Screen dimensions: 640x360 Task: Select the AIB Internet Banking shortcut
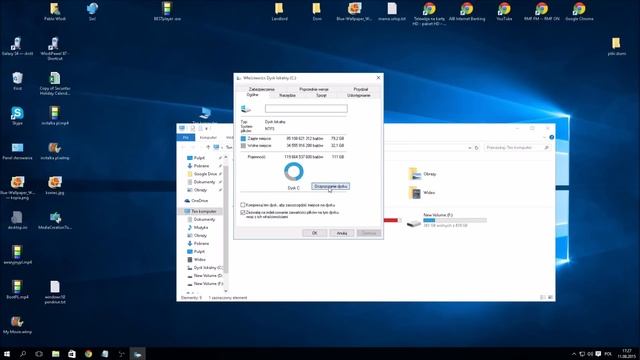point(467,11)
